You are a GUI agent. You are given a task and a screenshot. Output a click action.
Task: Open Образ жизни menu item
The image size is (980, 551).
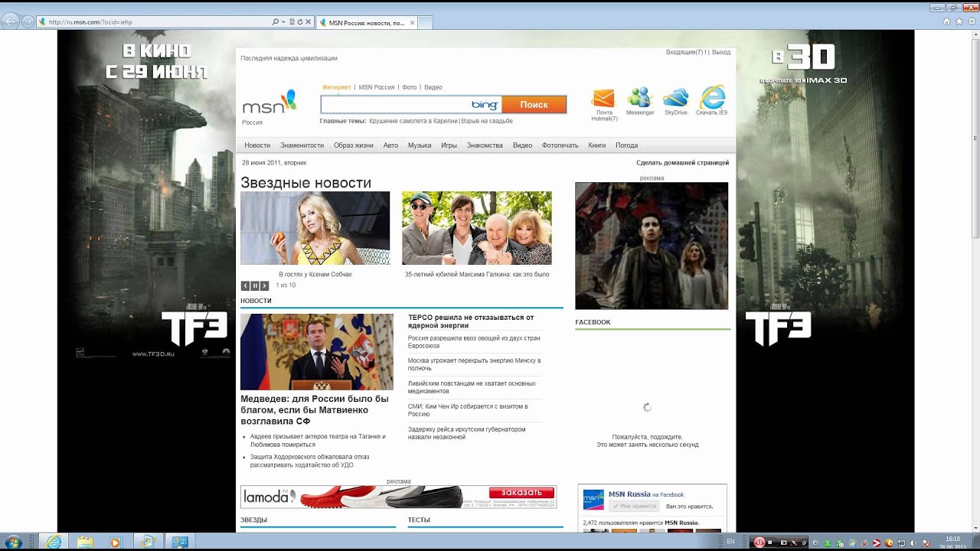pyautogui.click(x=354, y=145)
